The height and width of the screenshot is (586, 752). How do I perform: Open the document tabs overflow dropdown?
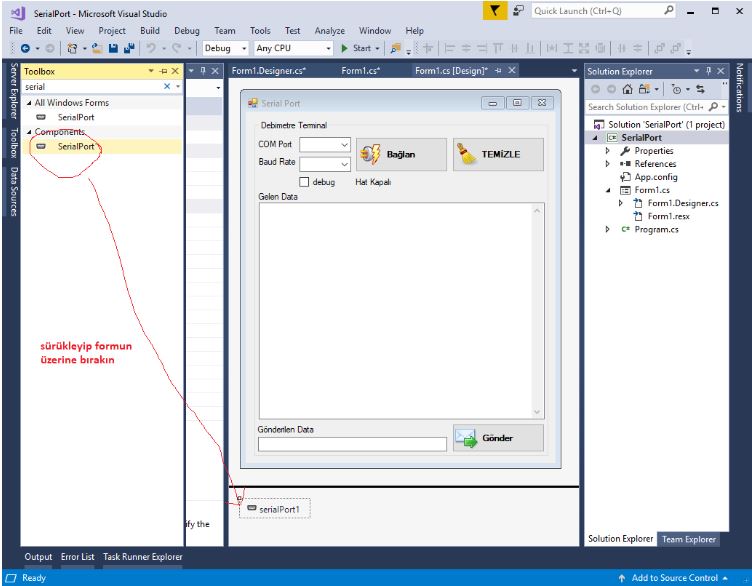(574, 71)
